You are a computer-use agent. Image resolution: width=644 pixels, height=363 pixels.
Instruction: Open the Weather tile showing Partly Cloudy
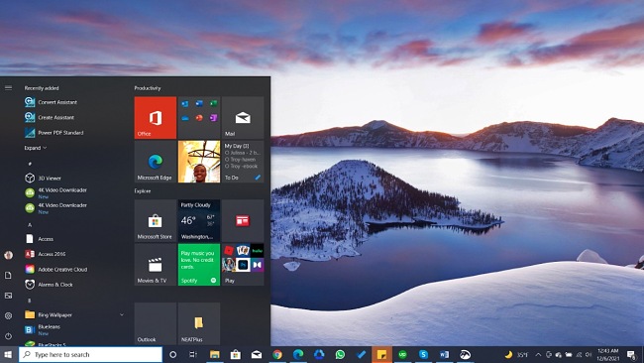coord(199,221)
